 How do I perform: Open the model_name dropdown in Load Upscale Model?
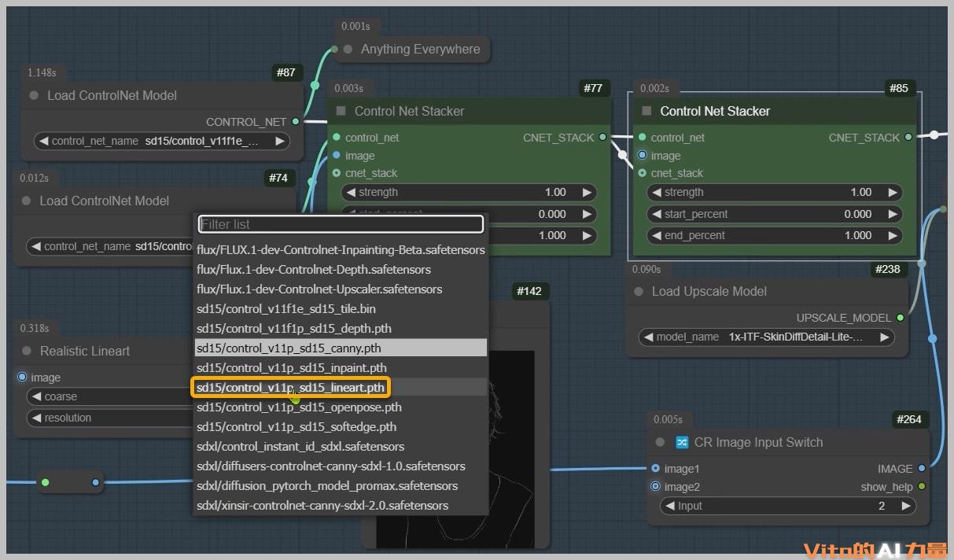pos(767,337)
